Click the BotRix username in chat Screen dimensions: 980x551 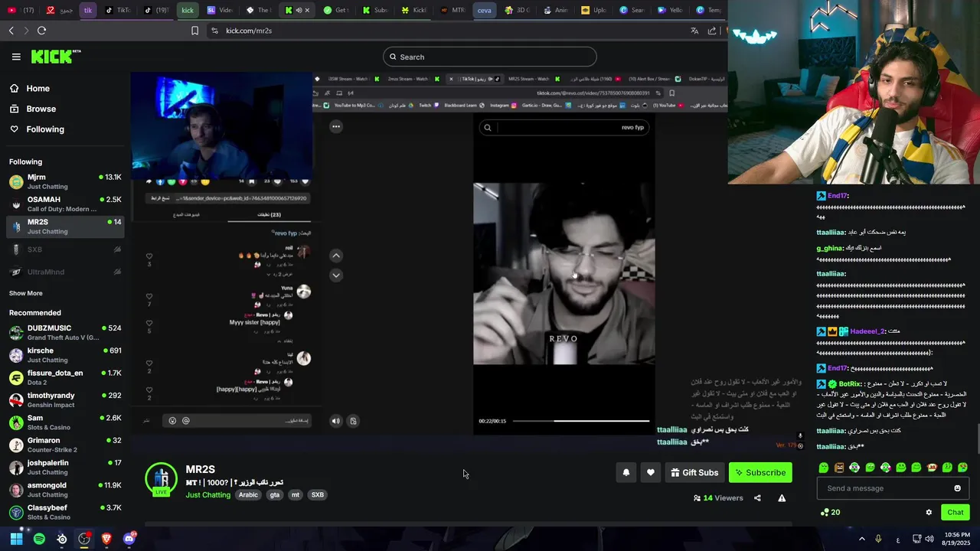851,383
